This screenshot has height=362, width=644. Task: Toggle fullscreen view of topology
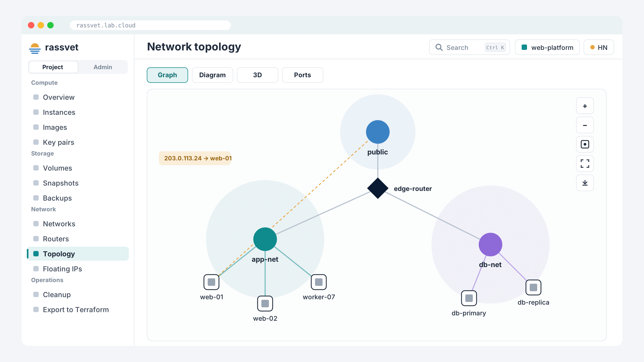pyautogui.click(x=585, y=164)
